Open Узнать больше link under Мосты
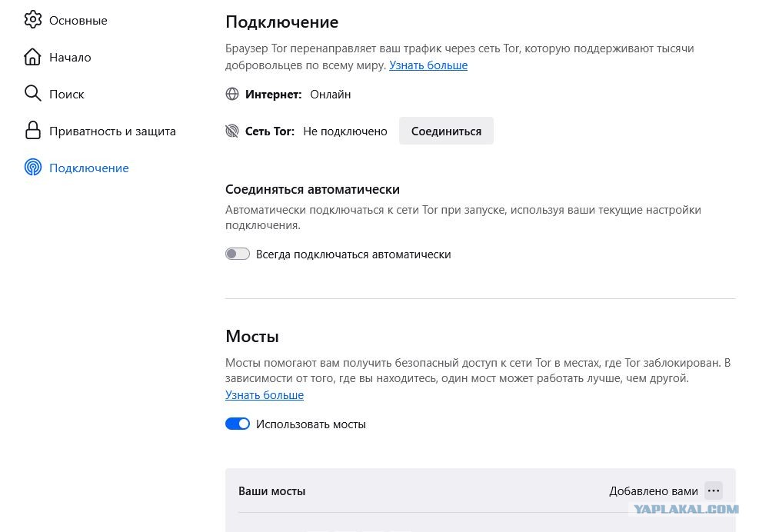The image size is (759, 532). click(265, 395)
